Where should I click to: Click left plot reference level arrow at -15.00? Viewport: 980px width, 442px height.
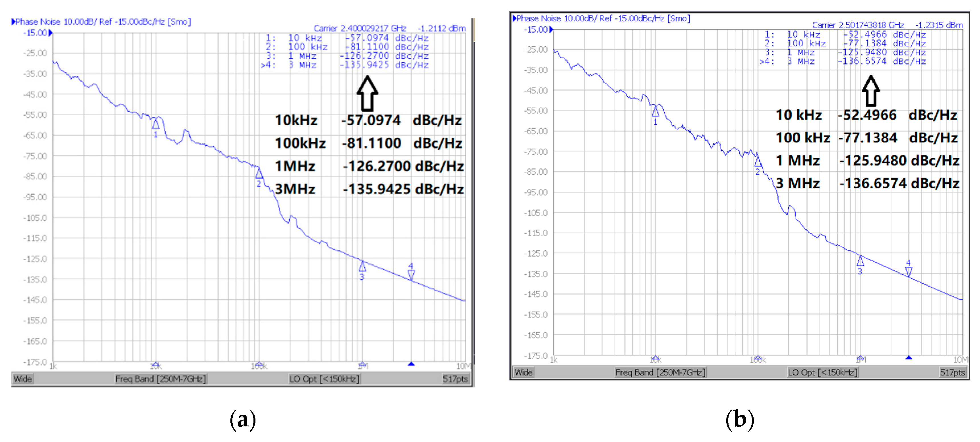tap(51, 33)
